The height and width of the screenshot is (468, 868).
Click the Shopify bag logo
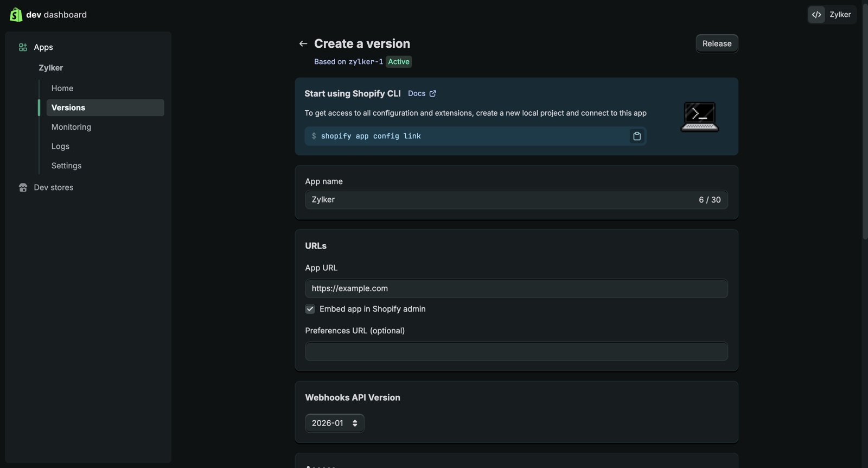point(16,15)
